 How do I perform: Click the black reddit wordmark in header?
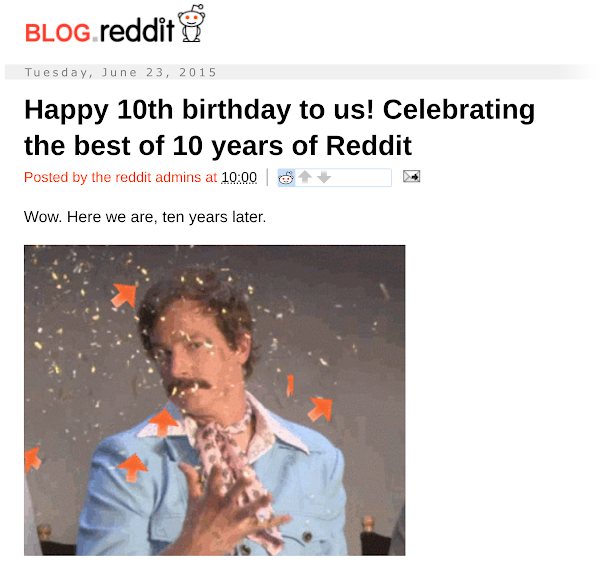pyautogui.click(x=137, y=30)
